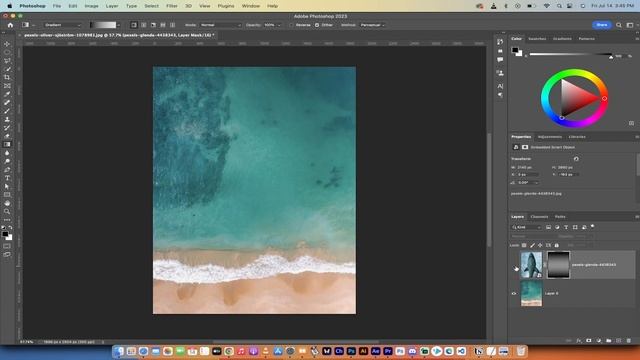Click the Add layer mask icon
The image size is (640, 360).
pos(589,340)
